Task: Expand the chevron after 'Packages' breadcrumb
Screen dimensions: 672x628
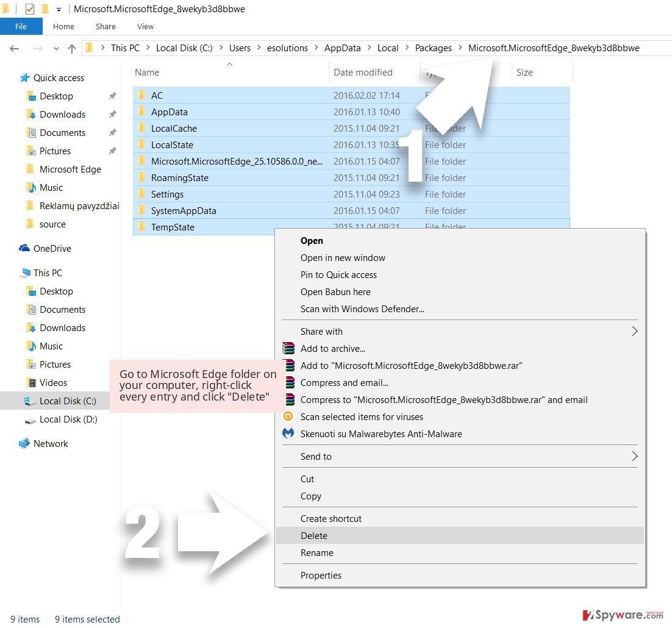Action: tap(460, 48)
